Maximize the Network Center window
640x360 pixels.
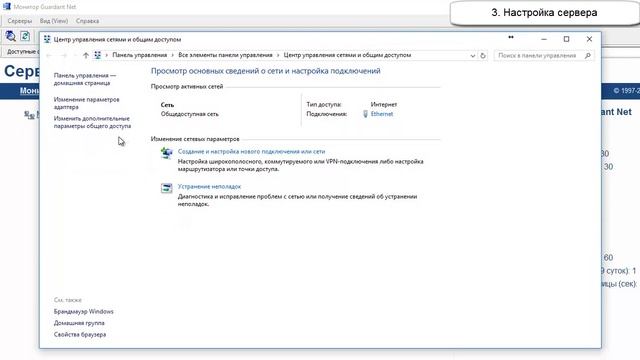coord(567,39)
